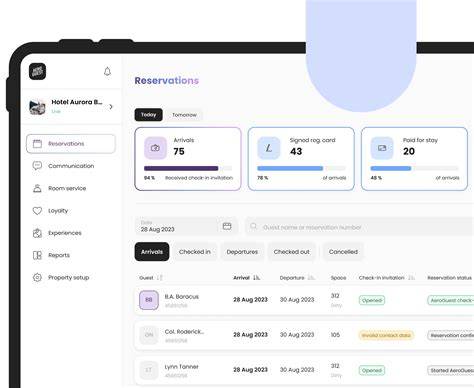Image resolution: width=474 pixels, height=388 pixels.
Task: Open the Loyalty heart icon
Action: [x=37, y=211]
